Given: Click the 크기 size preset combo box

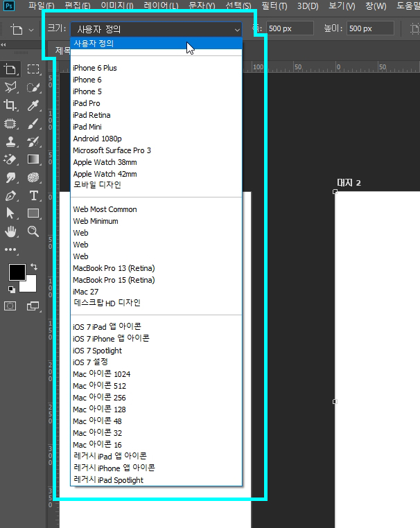Looking at the screenshot, I should pyautogui.click(x=156, y=29).
